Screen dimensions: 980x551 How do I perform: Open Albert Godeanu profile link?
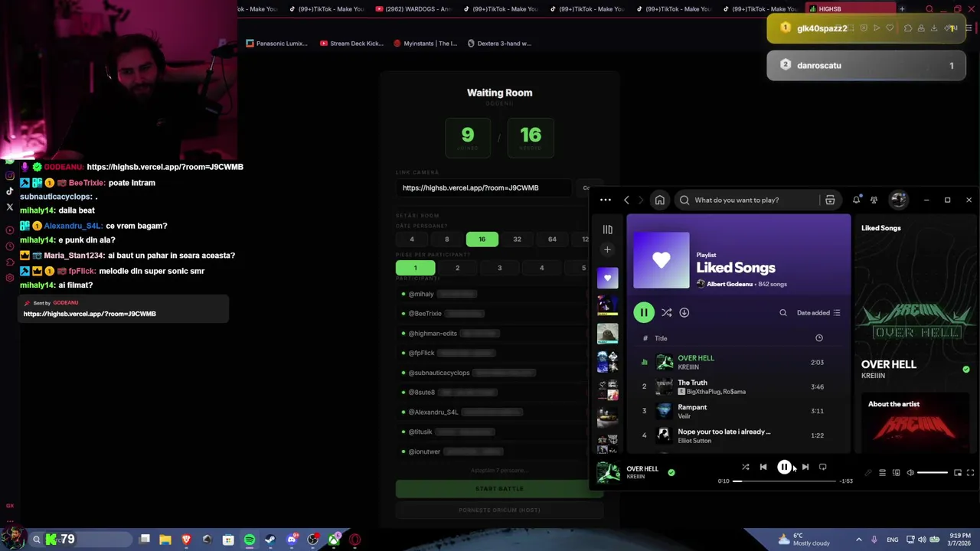730,284
